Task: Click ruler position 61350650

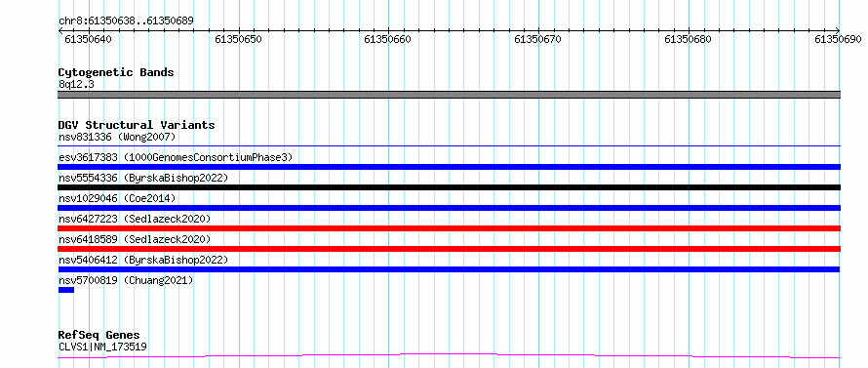Action: click(238, 39)
